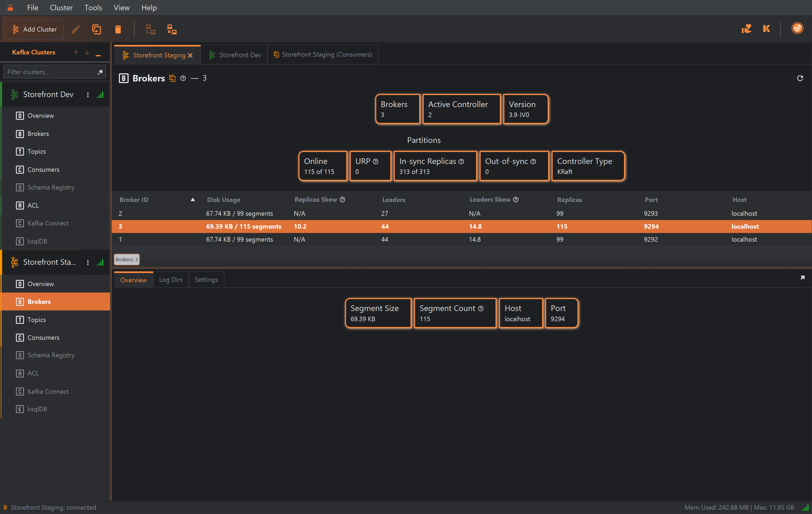Click the Add Cluster button

pos(34,29)
